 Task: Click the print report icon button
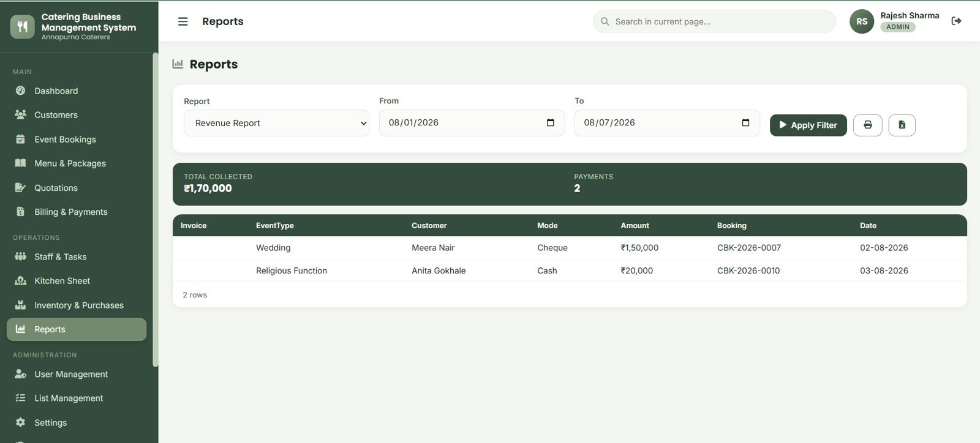867,125
